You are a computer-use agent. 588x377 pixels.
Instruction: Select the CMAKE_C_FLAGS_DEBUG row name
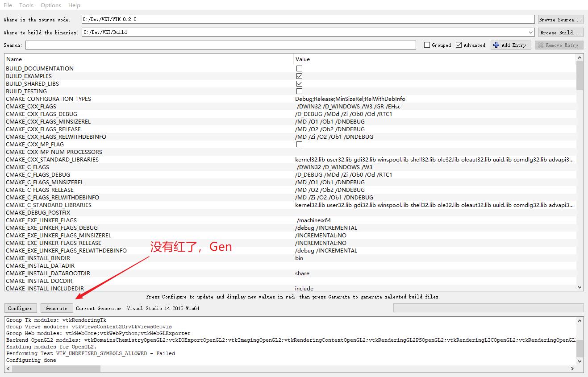point(38,174)
